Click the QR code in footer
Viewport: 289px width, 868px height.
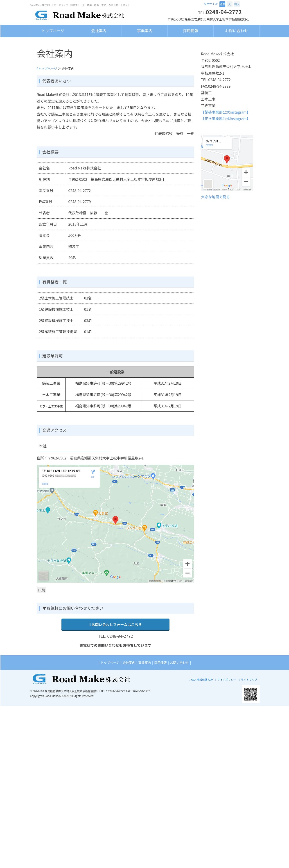click(251, 694)
